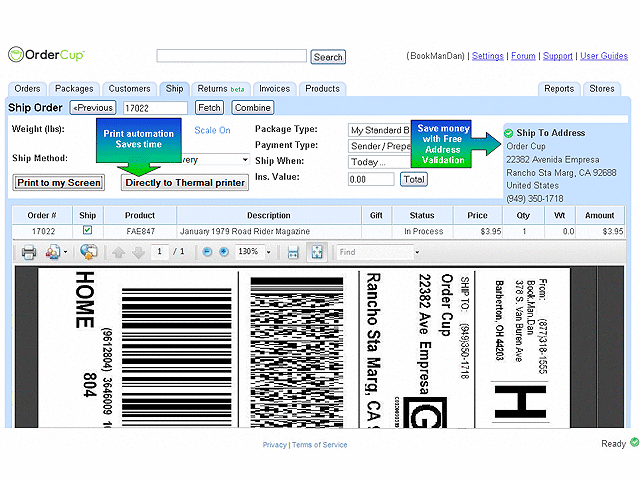The width and height of the screenshot is (640, 480).
Task: Open the Settings link
Action: [487, 56]
